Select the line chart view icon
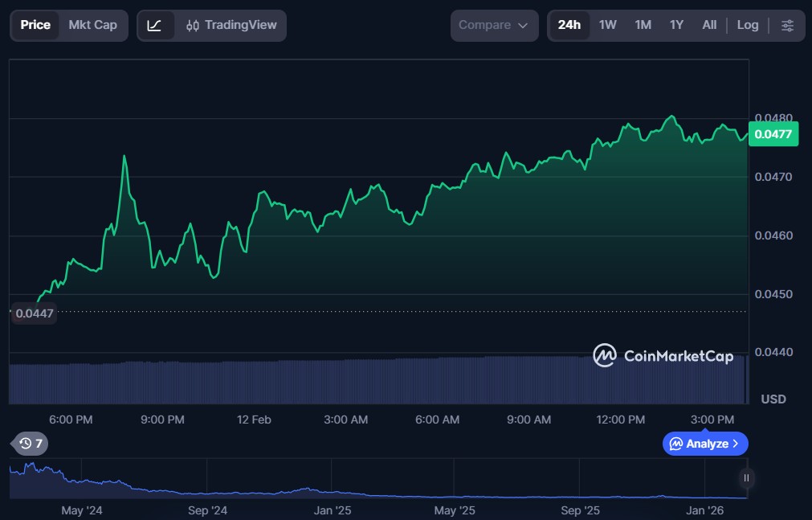 [x=155, y=26]
